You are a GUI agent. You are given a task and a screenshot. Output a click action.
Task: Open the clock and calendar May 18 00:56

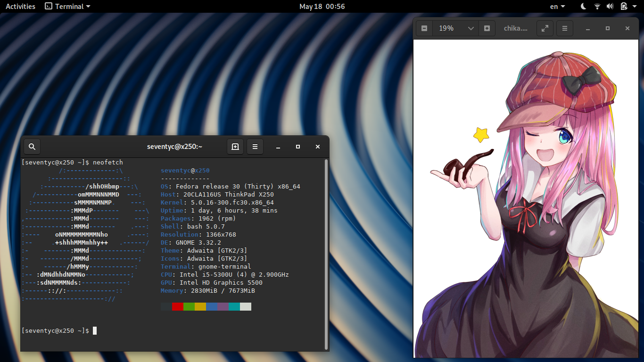(322, 6)
